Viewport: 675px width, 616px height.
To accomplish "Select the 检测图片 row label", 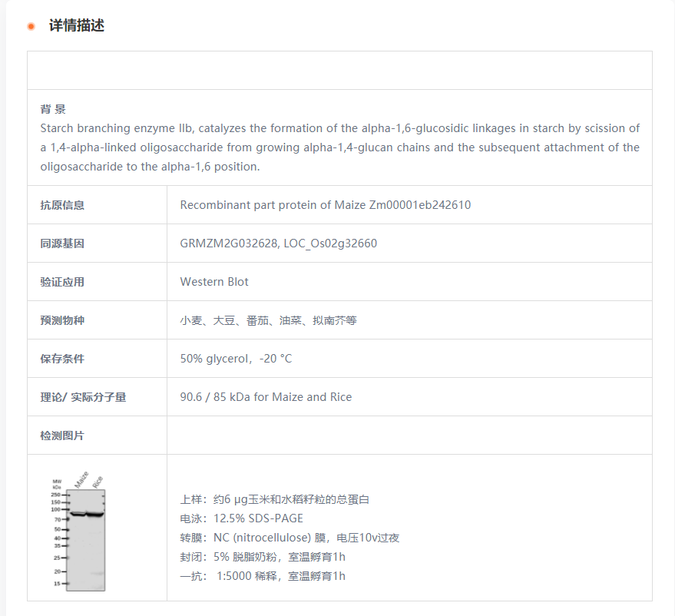I will [x=62, y=436].
